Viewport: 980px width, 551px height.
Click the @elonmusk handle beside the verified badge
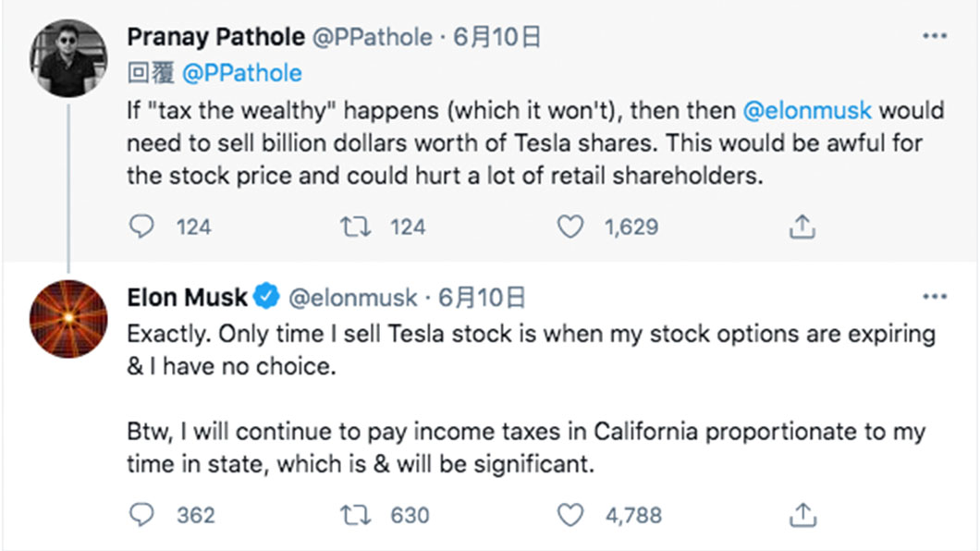(x=352, y=298)
